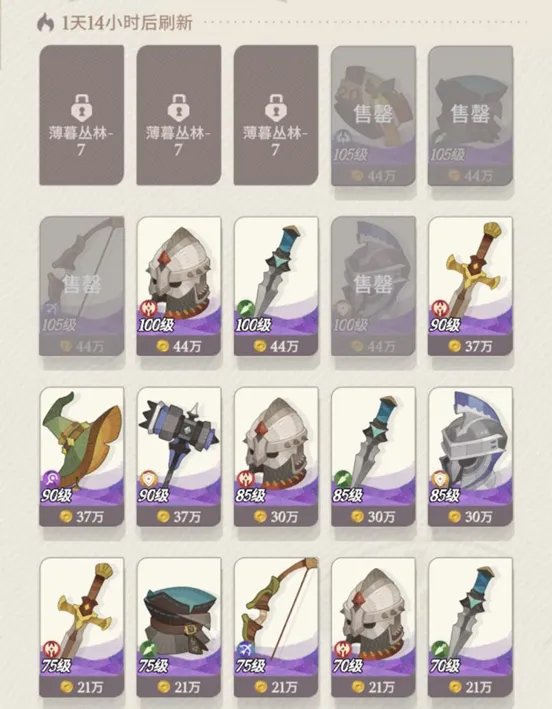
Task: Tap the first locked 薄暮丛林-7 slot
Action: click(81, 115)
